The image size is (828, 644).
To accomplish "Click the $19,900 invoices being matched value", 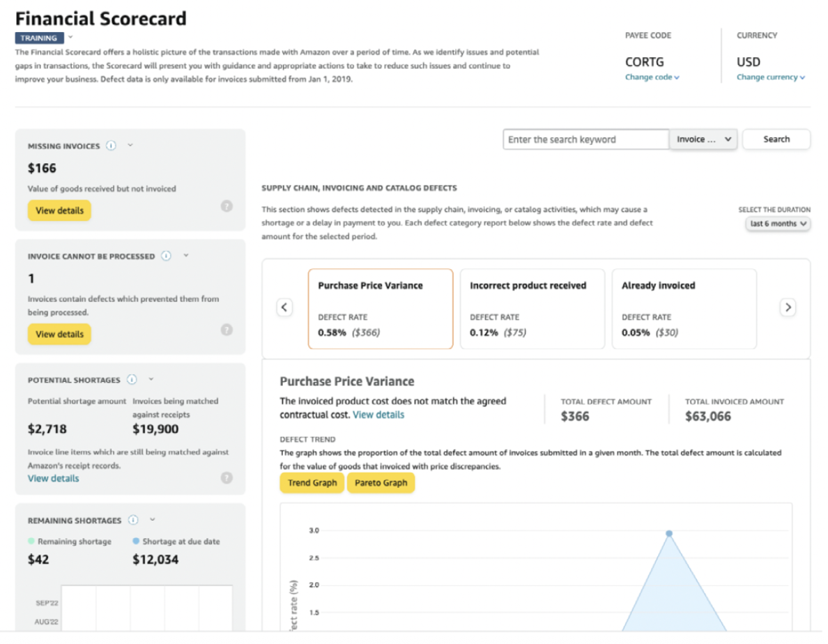I will pos(155,429).
